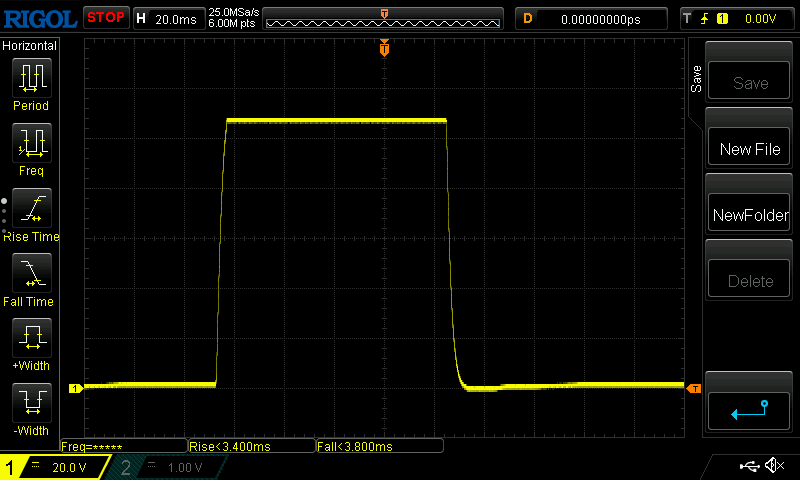Click the USB connection status icon
The height and width of the screenshot is (480, 800).
[x=749, y=466]
